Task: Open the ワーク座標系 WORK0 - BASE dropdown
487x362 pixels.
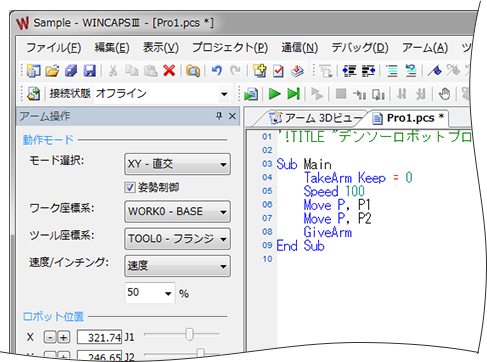Action: click(177, 211)
